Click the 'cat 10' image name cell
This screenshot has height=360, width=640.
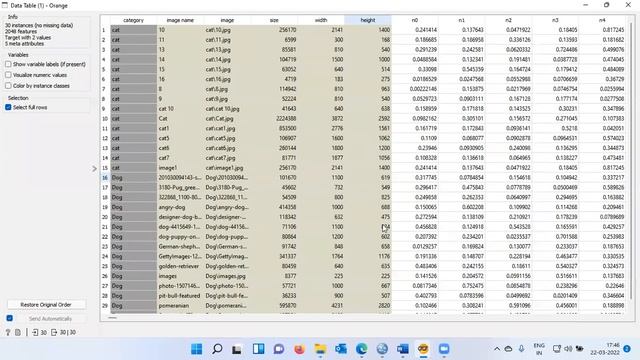(x=180, y=109)
